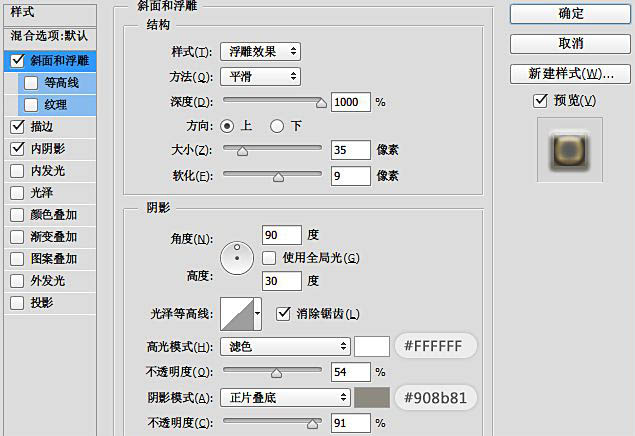635x436 pixels.
Task: Click the 软化 soften slider handle
Action: tap(278, 177)
